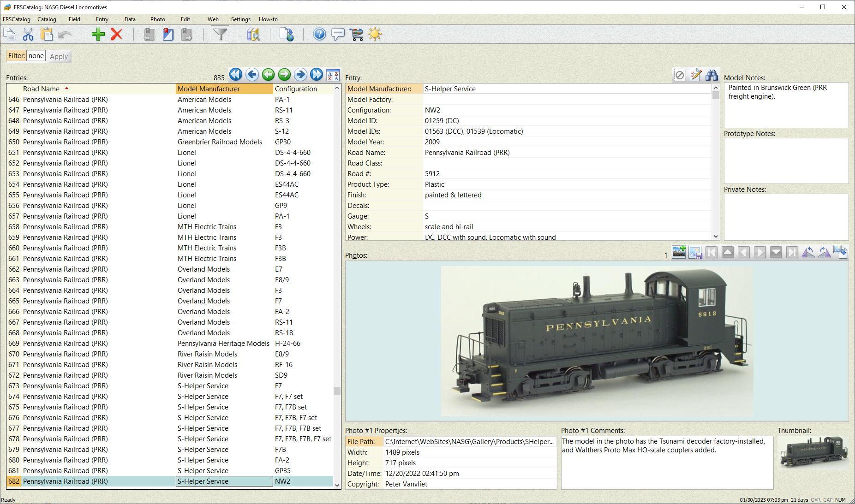This screenshot has width=855, height=504.
Task: Go to previous entry blue left arrow
Action: click(252, 74)
